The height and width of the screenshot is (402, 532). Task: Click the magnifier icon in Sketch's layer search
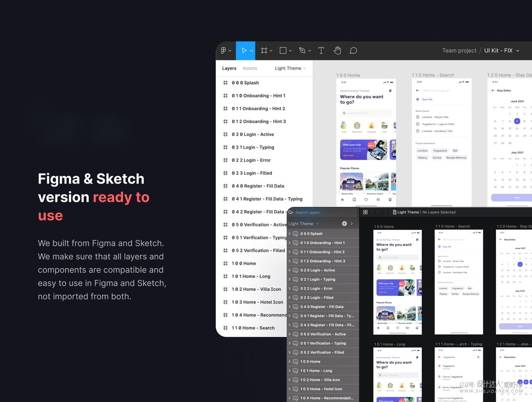pos(291,212)
